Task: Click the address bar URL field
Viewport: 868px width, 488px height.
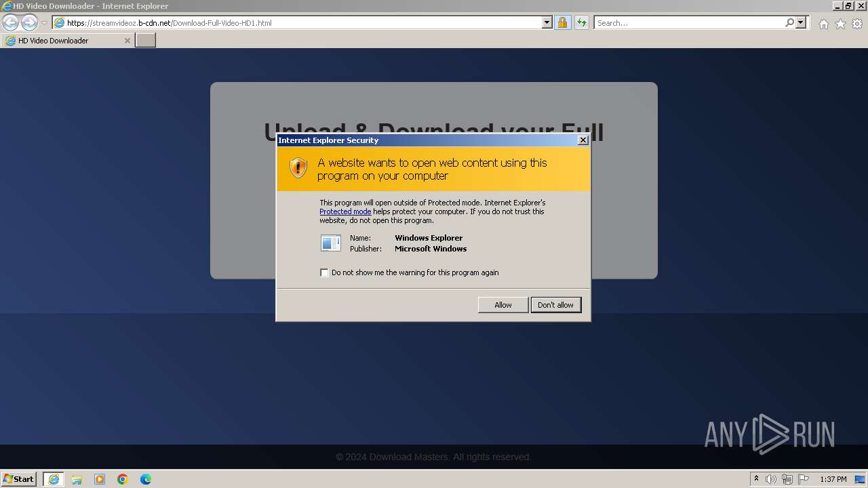Action: [x=297, y=23]
